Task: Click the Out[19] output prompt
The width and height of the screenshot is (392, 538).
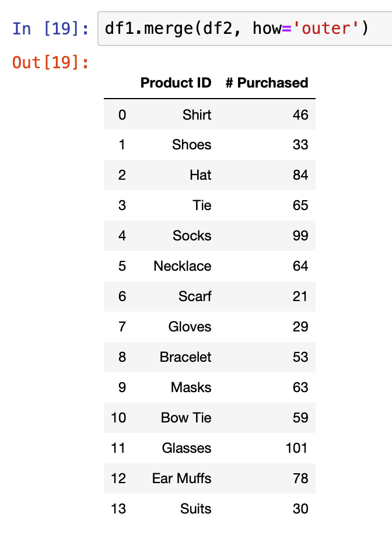Action: [x=51, y=62]
